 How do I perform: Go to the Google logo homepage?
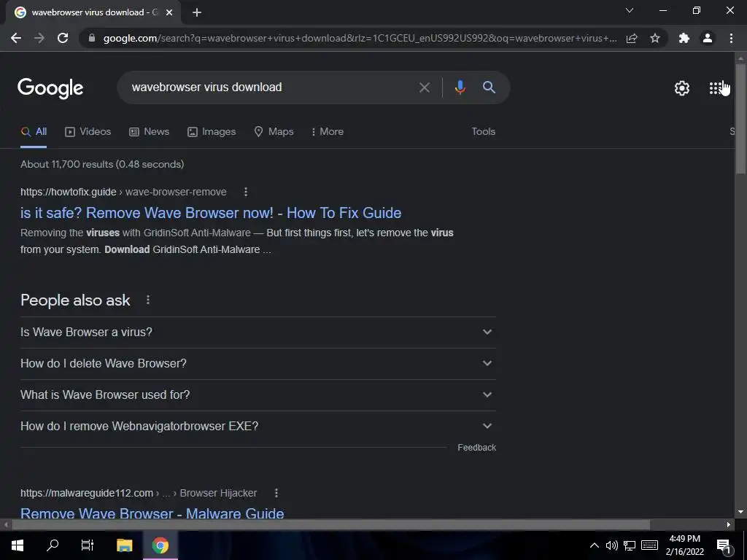[x=50, y=88]
